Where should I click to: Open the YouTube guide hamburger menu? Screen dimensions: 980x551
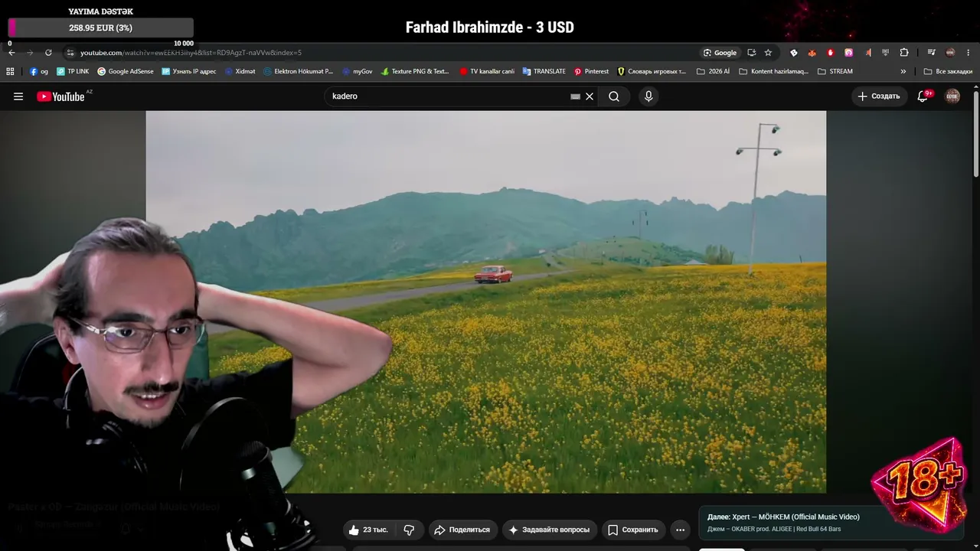(x=18, y=96)
